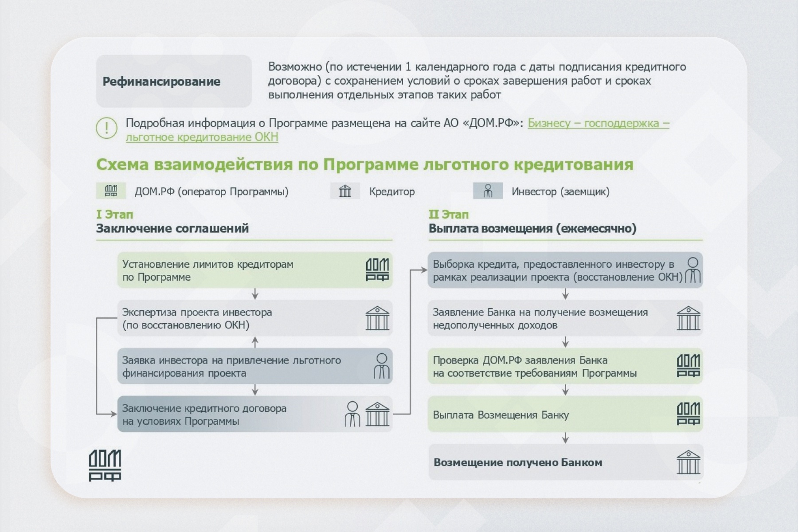
Task: Follow the 'льготное кредитование ОКН' link
Action: 202,137
